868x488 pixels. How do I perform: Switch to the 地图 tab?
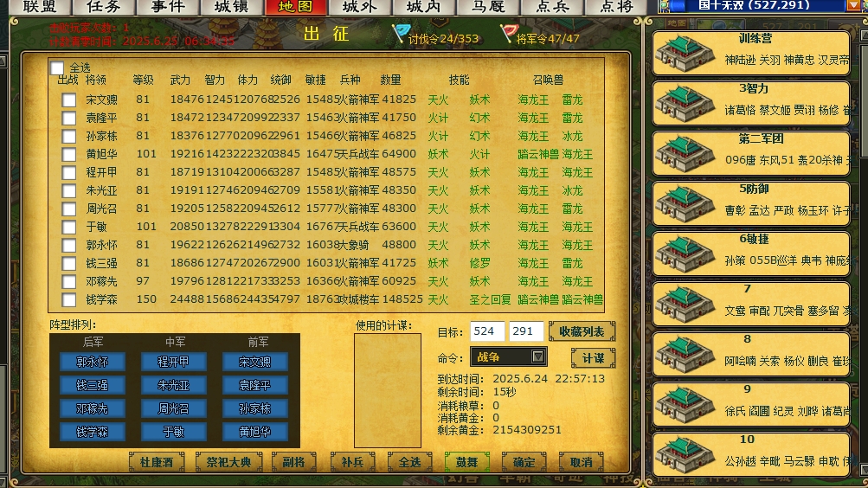(x=296, y=7)
